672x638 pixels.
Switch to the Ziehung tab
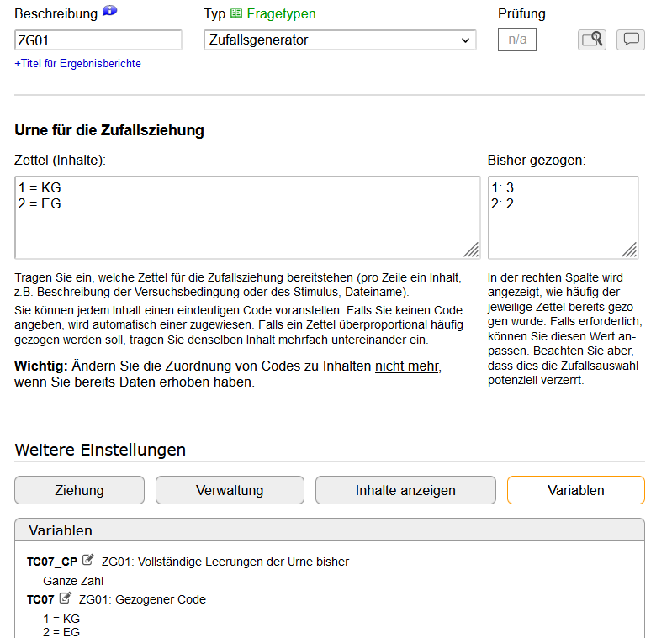pos(80,490)
